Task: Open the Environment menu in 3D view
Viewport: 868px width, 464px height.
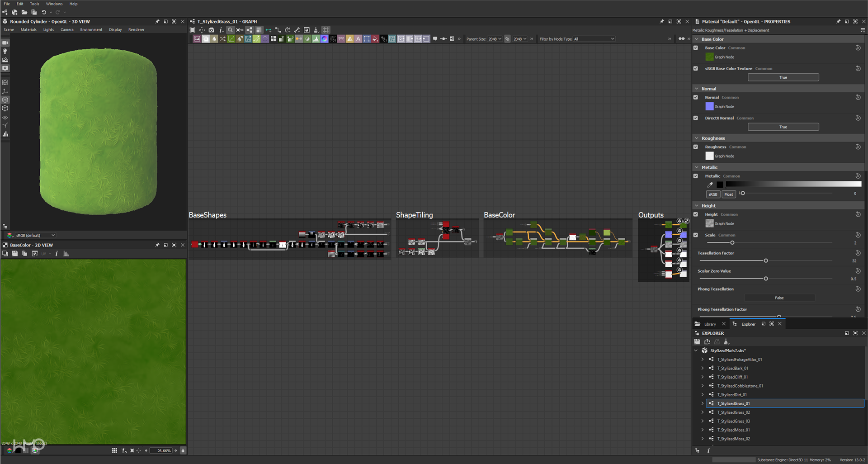Action: [x=91, y=30]
